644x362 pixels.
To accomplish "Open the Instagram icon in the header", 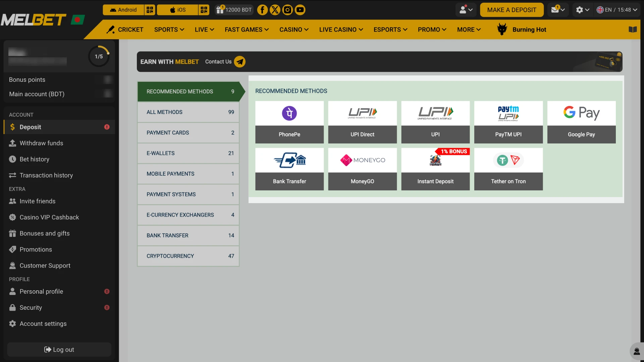I will tap(287, 10).
